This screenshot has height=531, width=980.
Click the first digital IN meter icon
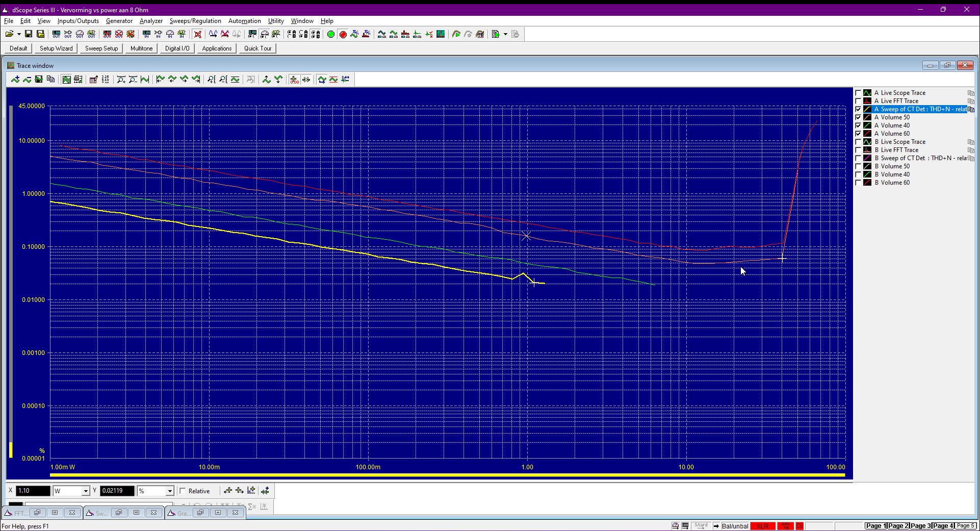tap(146, 34)
